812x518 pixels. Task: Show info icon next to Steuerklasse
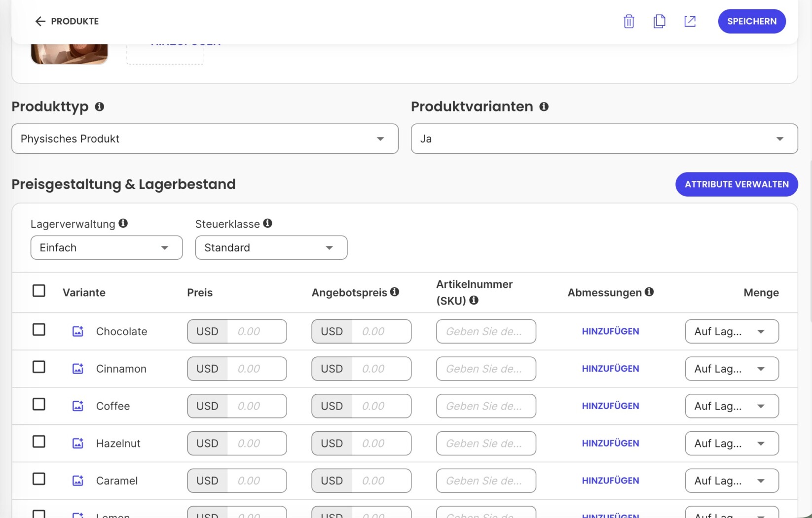267,223
